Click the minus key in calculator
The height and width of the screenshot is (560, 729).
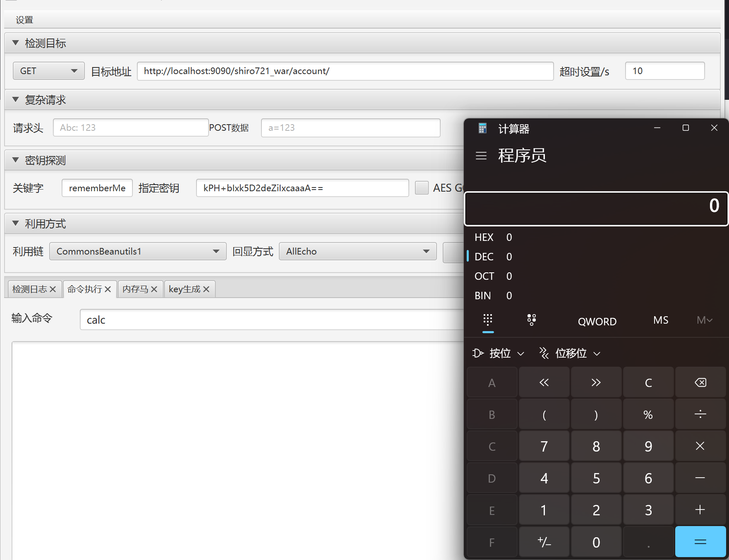coord(700,478)
